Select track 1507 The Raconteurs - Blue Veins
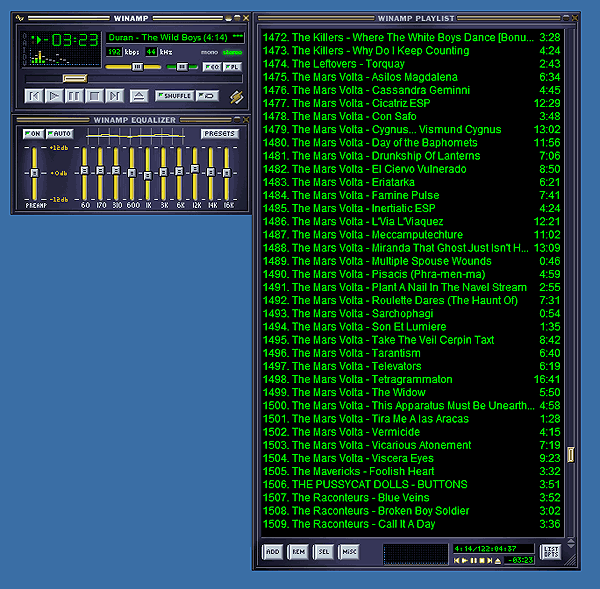Viewport: 600px width, 589px height. (x=412, y=498)
